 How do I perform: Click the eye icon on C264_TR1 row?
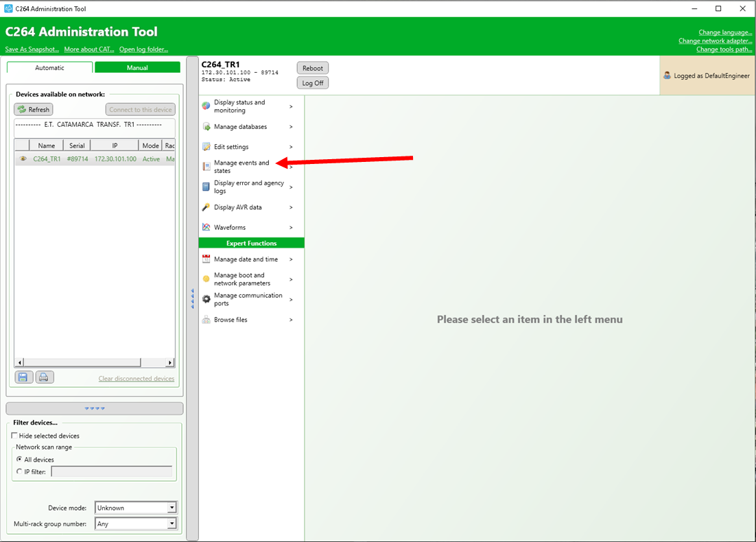(x=23, y=158)
